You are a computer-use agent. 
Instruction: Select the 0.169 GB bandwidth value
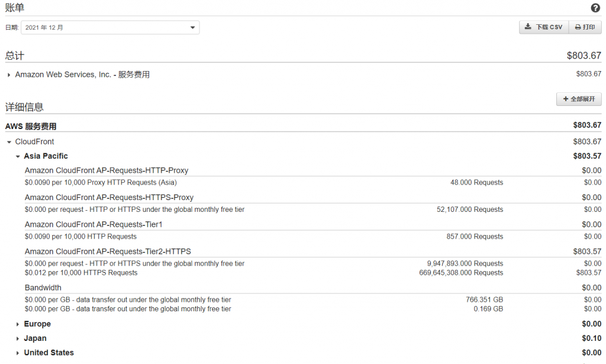(488, 309)
